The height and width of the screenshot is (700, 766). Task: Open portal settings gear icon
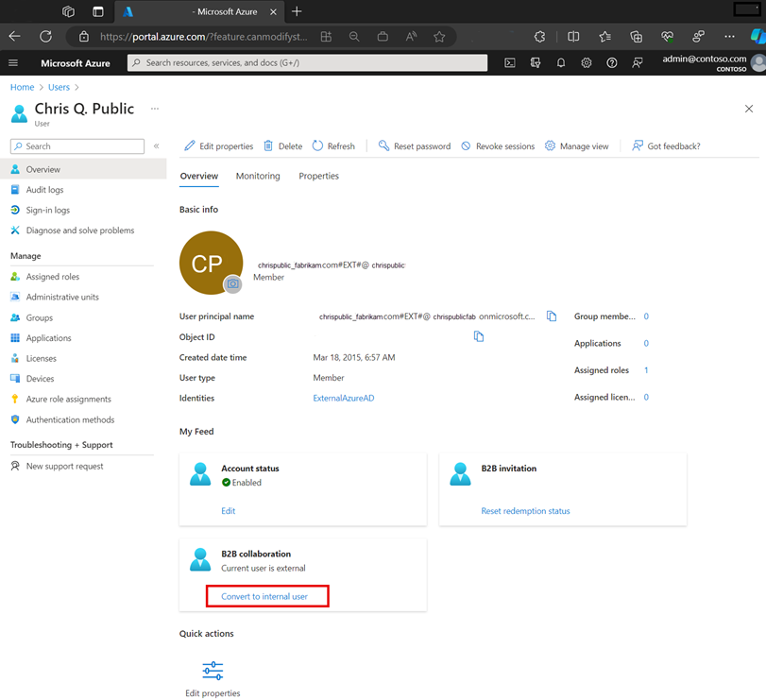[x=587, y=63]
